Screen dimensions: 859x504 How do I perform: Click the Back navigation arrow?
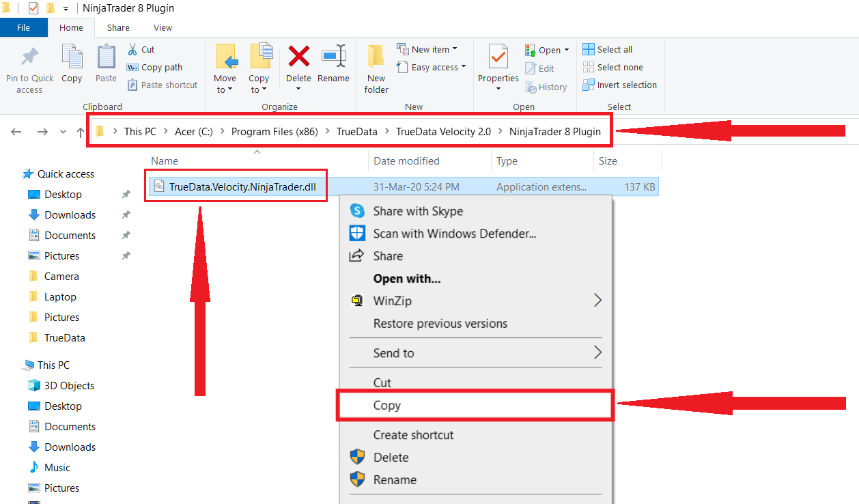click(17, 132)
